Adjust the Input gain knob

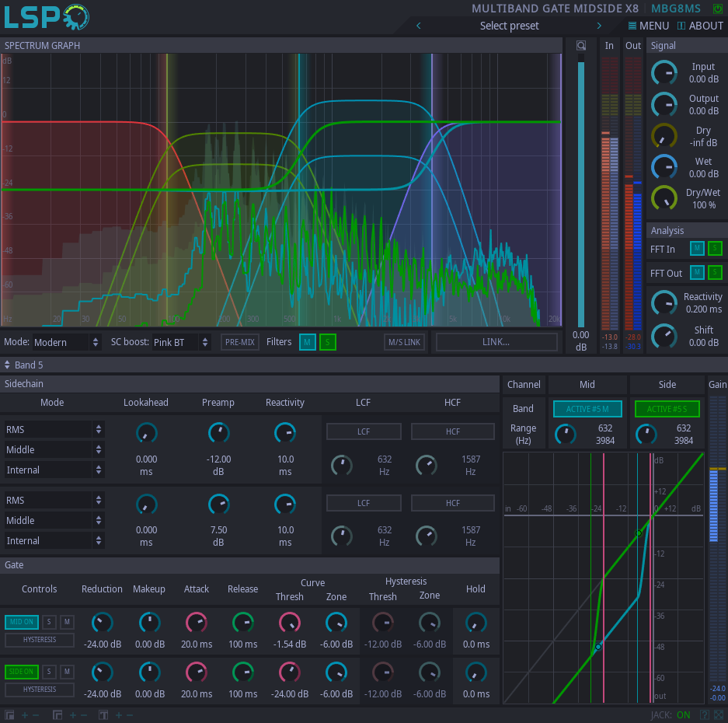tap(664, 73)
